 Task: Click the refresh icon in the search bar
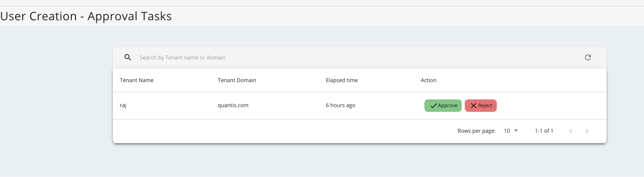(x=588, y=57)
